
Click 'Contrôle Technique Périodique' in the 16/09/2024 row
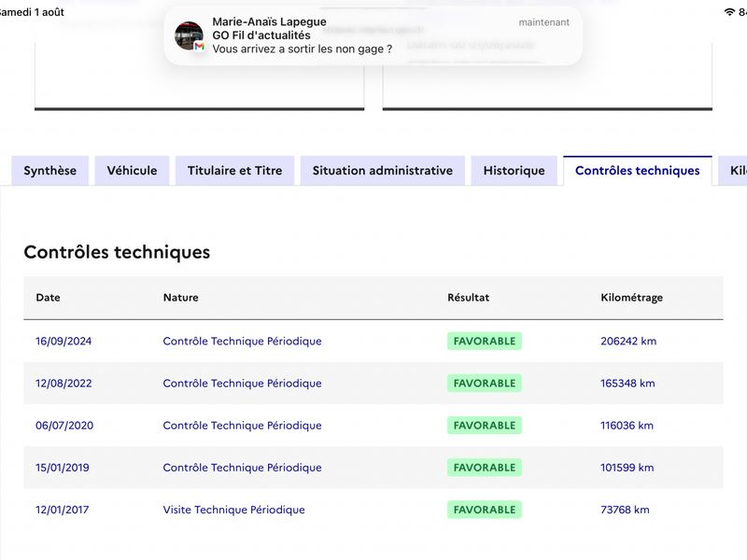pyautogui.click(x=242, y=341)
